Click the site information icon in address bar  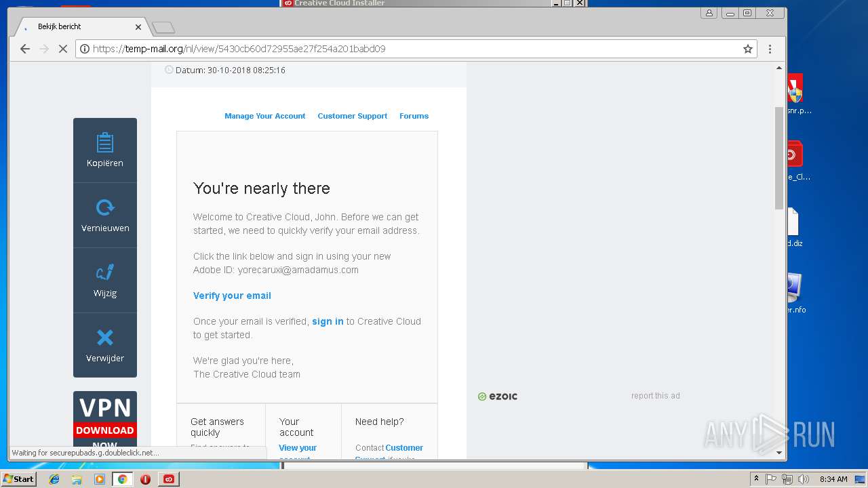[x=85, y=49]
